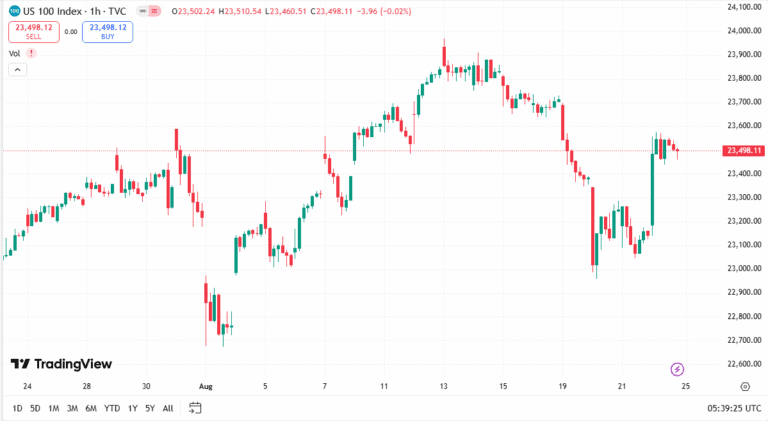Select the 5Y time range

pyautogui.click(x=150, y=408)
